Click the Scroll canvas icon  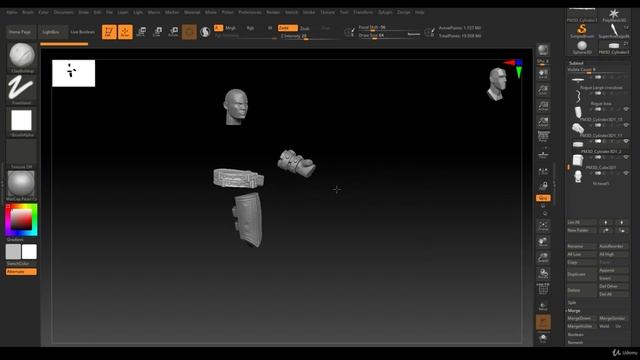click(x=543, y=74)
